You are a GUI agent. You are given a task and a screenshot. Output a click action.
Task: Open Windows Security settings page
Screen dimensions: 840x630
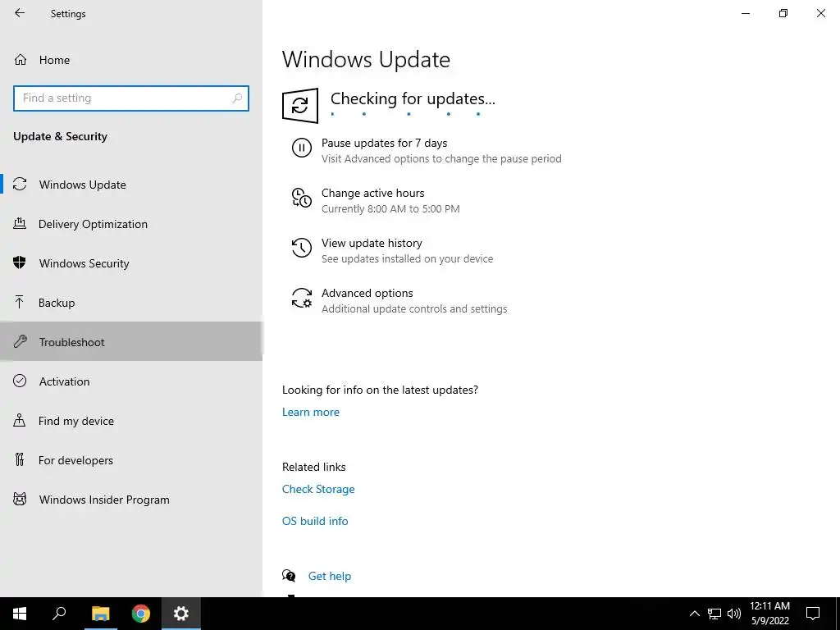[x=131, y=263]
